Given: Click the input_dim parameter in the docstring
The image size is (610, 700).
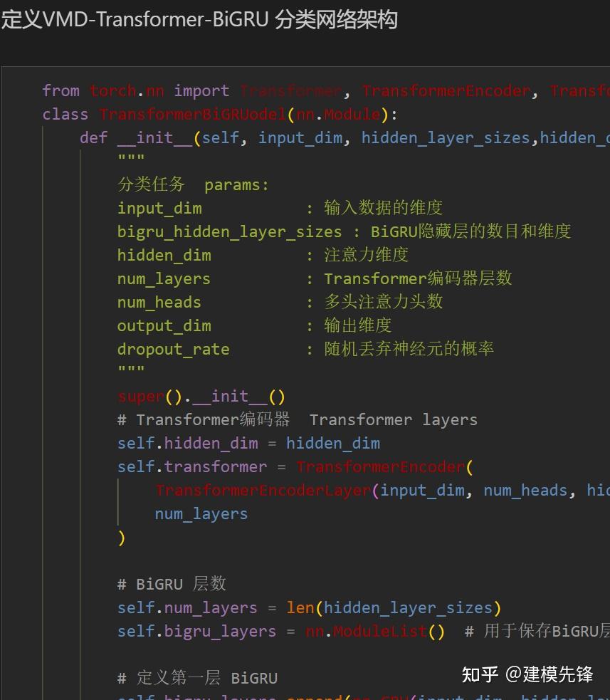Looking at the screenshot, I should coord(159,208).
